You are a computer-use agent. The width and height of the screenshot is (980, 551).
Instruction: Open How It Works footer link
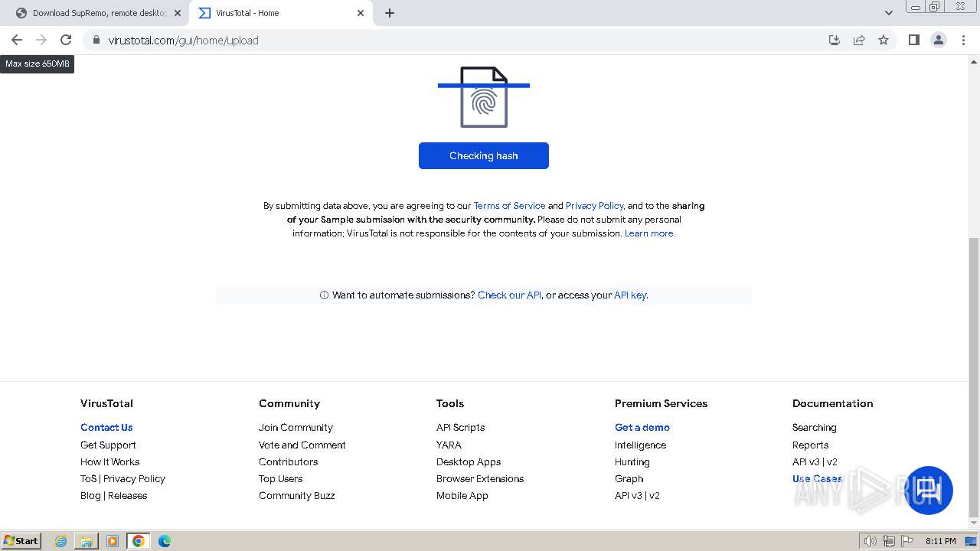click(x=110, y=461)
